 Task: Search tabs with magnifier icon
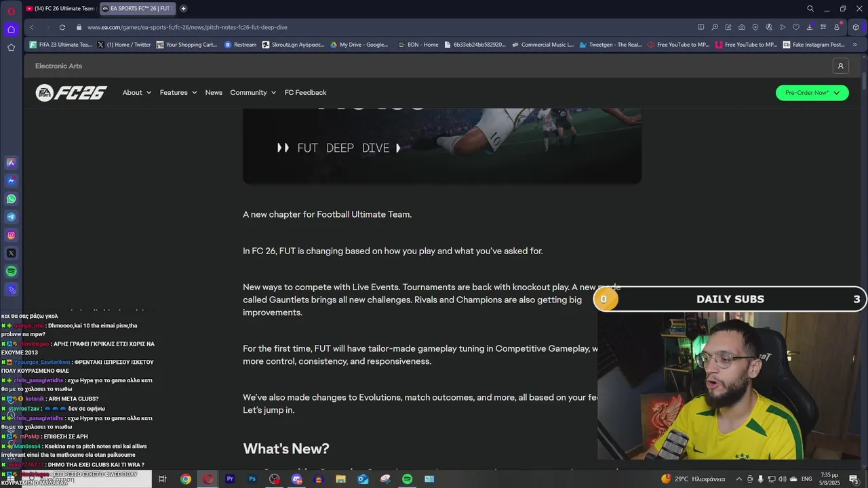pos(810,9)
